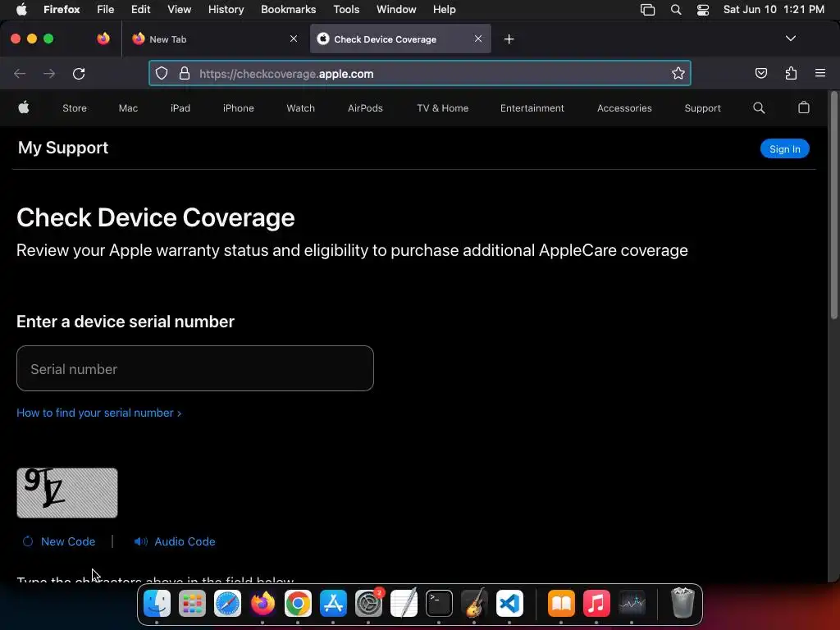Bookmark this page with the star icon
The image size is (840, 630).
678,73
